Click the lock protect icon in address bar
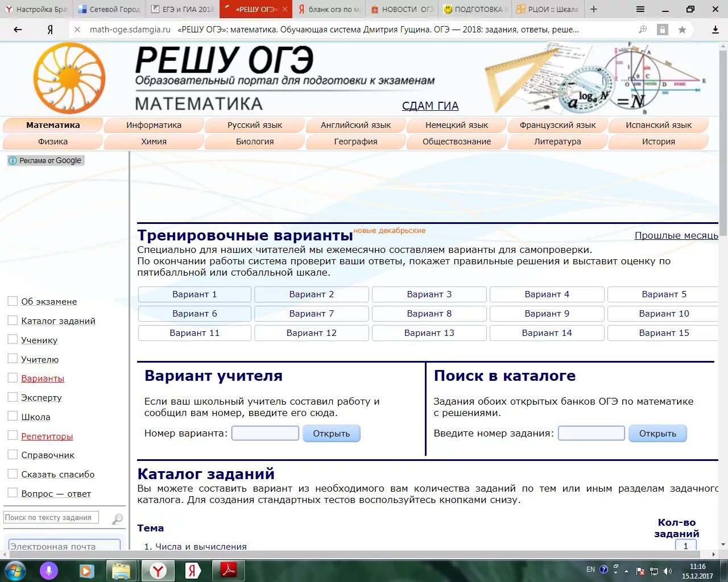 pos(663,30)
